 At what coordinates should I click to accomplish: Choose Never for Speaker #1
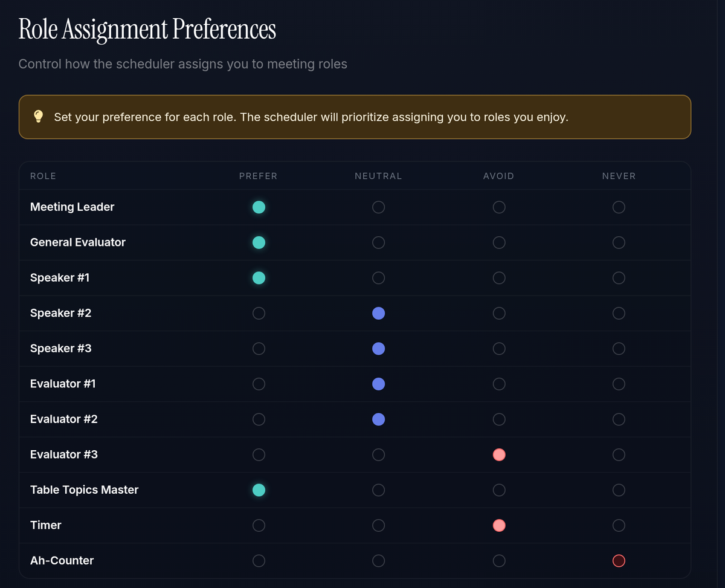619,278
